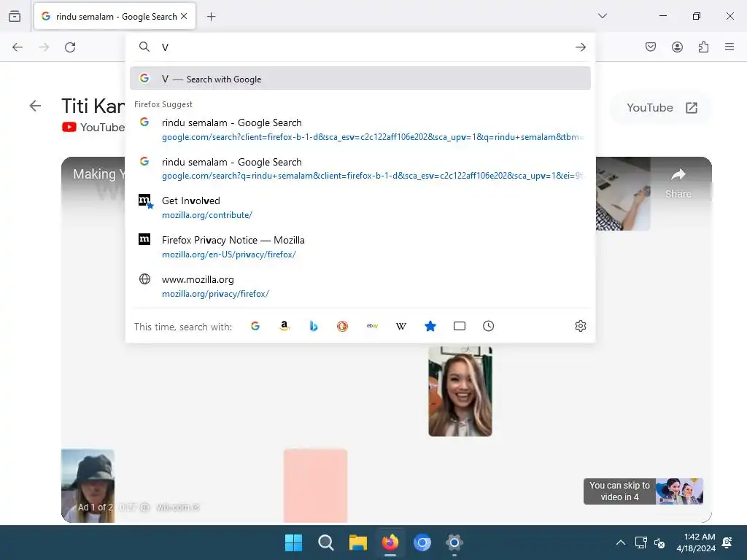Go back one page in Firefox toolbar

pos(18,47)
